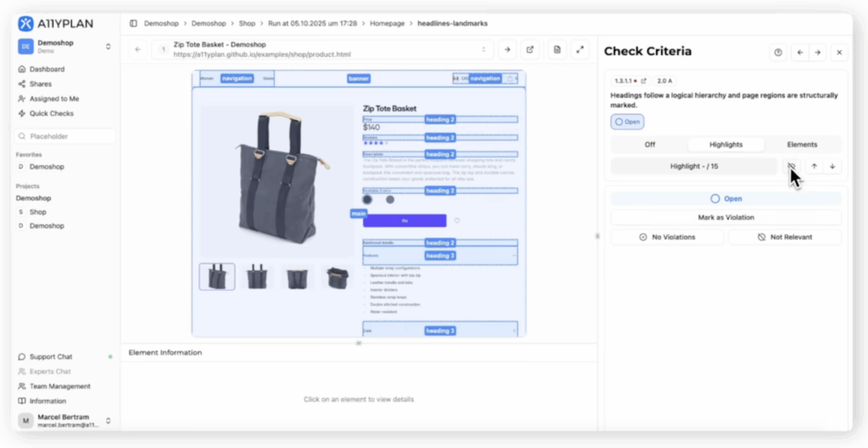The width and height of the screenshot is (868, 448).
Task: Expand the Care accordion section
Action: click(440, 331)
